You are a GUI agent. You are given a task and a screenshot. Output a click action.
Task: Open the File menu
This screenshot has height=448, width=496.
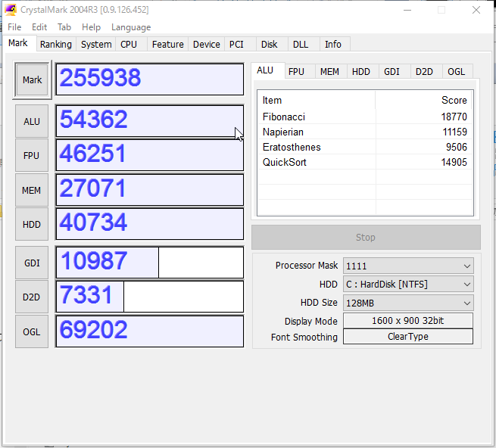pos(14,27)
